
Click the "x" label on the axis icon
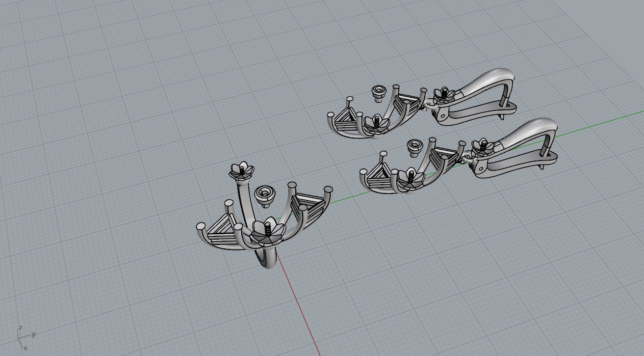(26, 348)
